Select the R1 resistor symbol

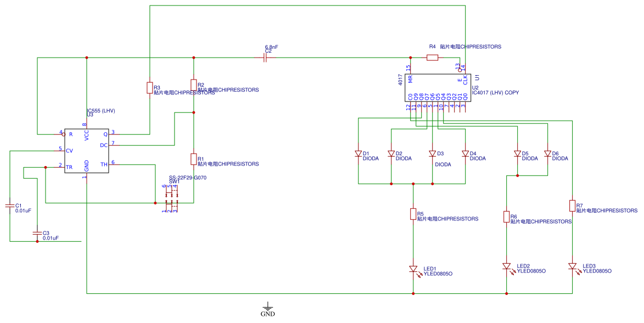[x=193, y=159]
